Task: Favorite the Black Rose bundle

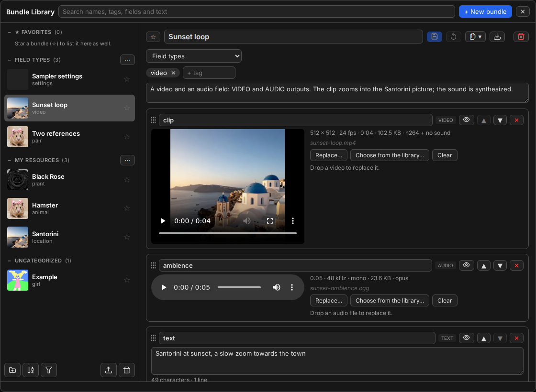Action: pyautogui.click(x=127, y=180)
